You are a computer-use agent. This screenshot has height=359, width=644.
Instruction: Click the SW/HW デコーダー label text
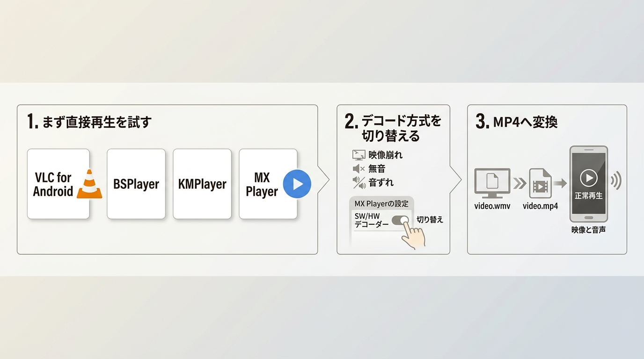(x=372, y=220)
